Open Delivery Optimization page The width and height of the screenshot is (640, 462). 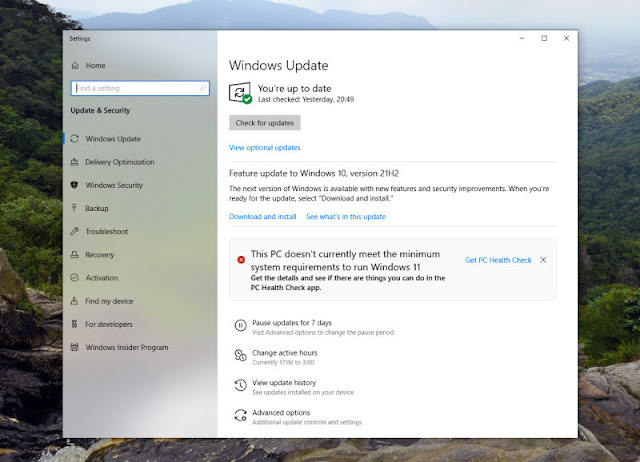(120, 162)
